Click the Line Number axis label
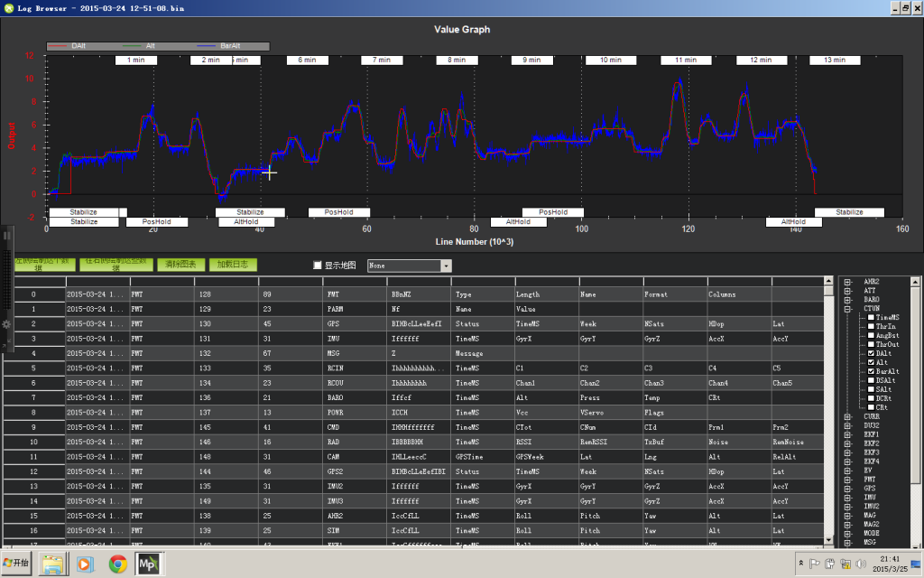Viewport: 924px width, 578px height. 474,242
